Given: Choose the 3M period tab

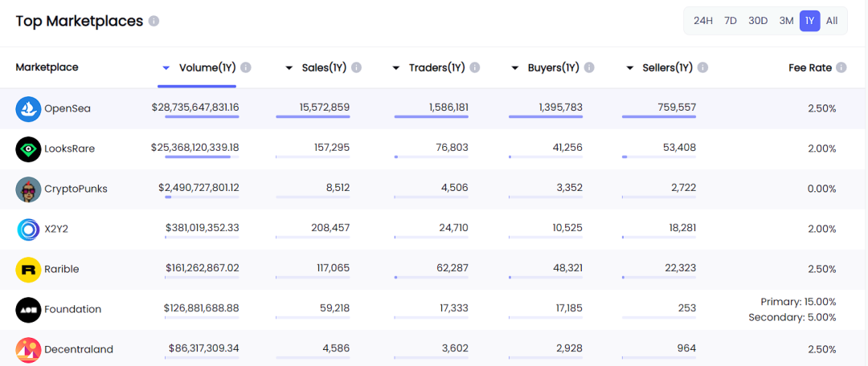Looking at the screenshot, I should point(786,21).
